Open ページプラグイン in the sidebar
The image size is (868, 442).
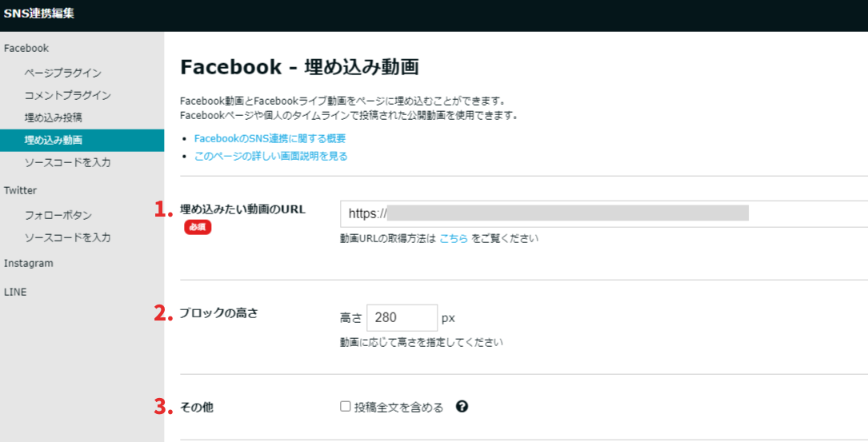tap(63, 73)
